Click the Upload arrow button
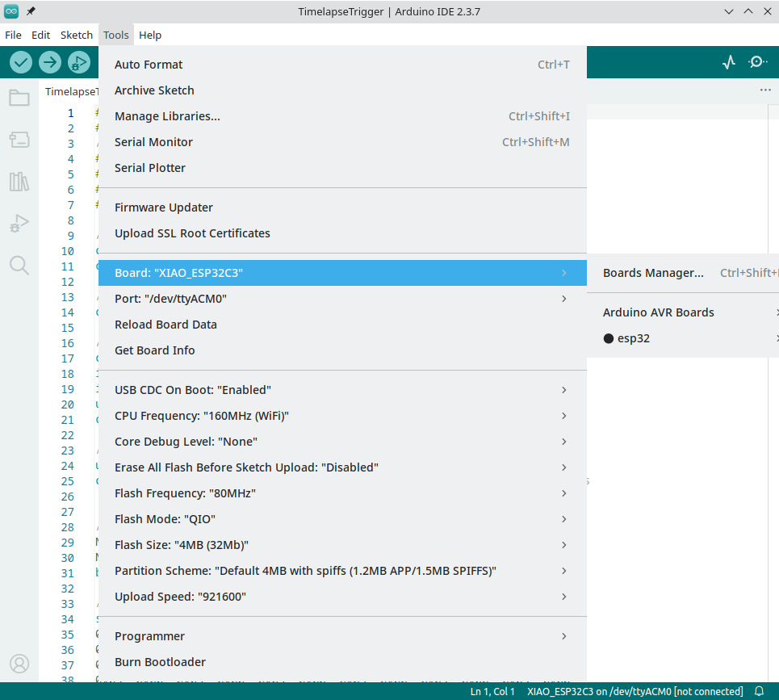Screen dimensions: 779x700 (x=50, y=63)
